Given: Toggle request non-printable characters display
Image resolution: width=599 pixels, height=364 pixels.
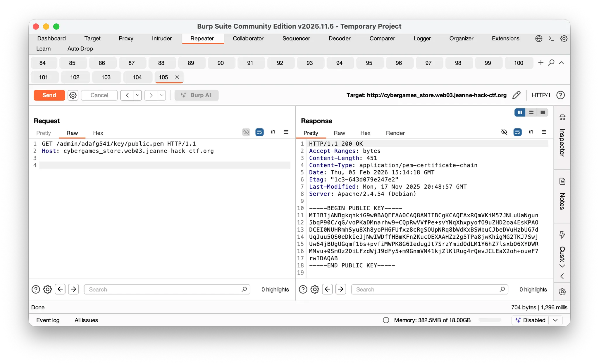Looking at the screenshot, I should click(x=273, y=132).
